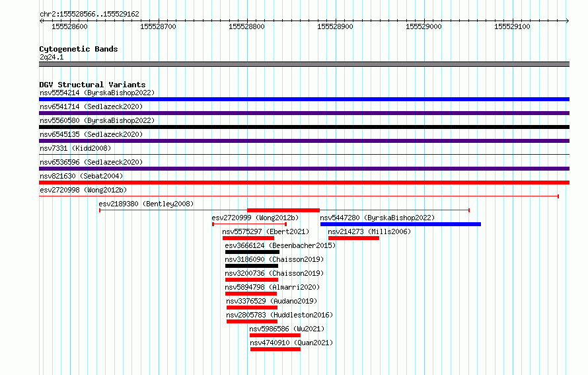588x375 pixels.
Task: Select the black esv3666124 variant bar
Action: 252,252
